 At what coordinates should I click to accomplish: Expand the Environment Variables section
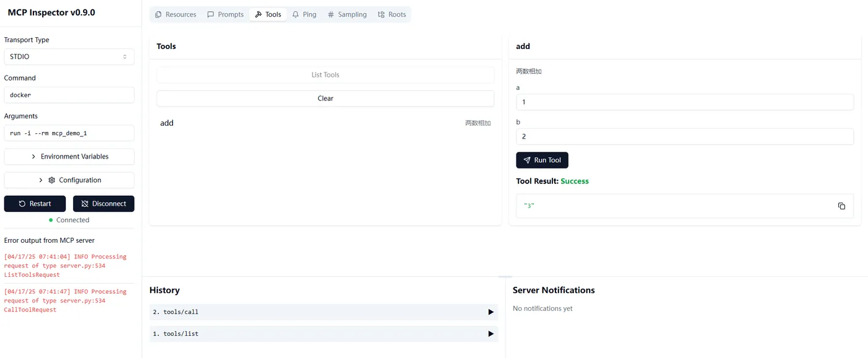[x=69, y=157]
